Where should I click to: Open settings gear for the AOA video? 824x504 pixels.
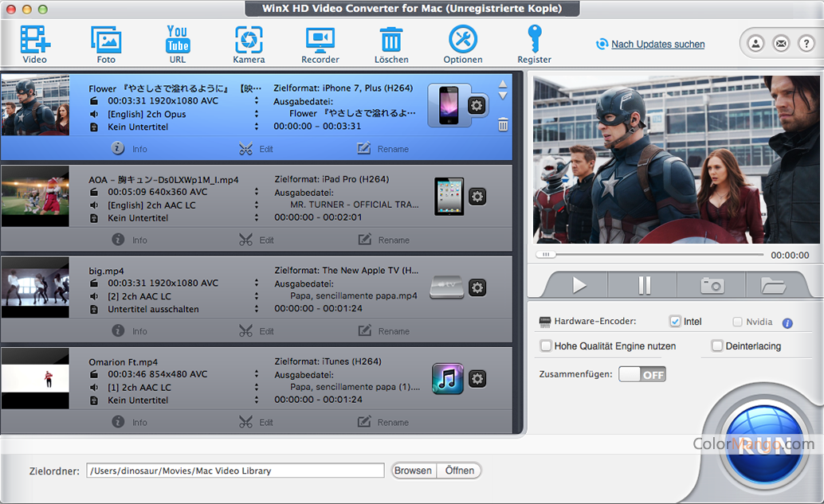(477, 197)
